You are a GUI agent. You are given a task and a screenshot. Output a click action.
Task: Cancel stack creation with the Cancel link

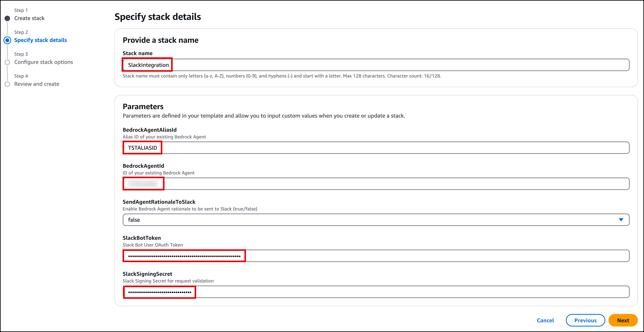tap(545, 320)
